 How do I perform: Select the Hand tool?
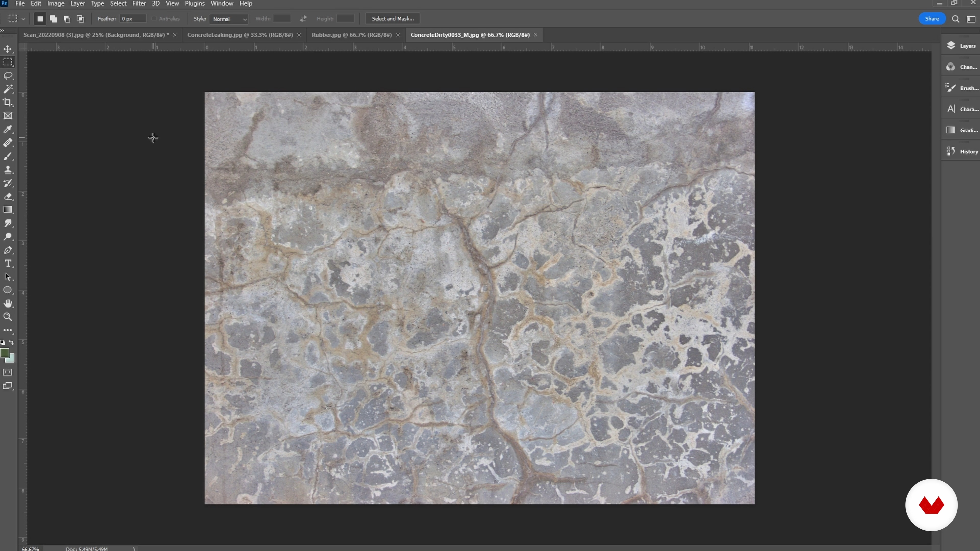tap(8, 304)
